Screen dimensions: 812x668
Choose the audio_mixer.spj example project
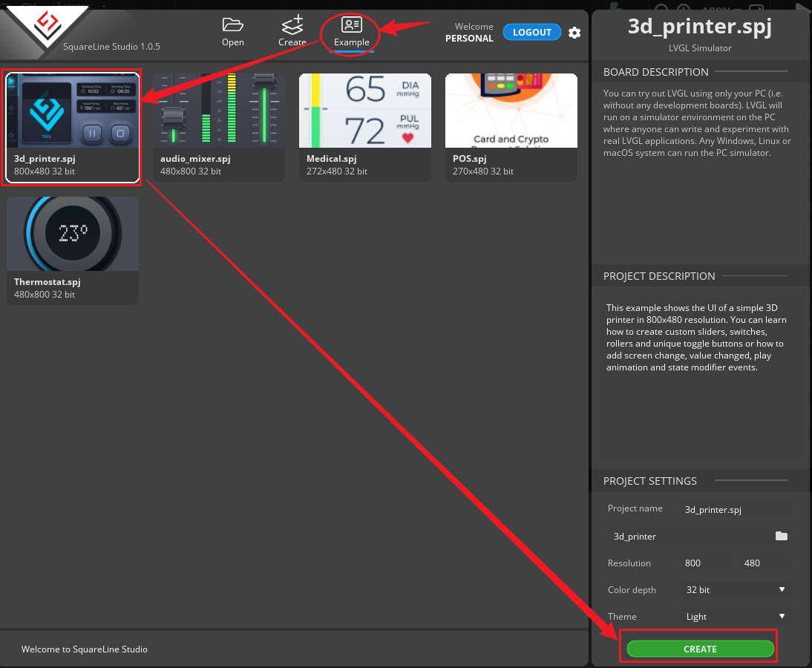coord(218,111)
